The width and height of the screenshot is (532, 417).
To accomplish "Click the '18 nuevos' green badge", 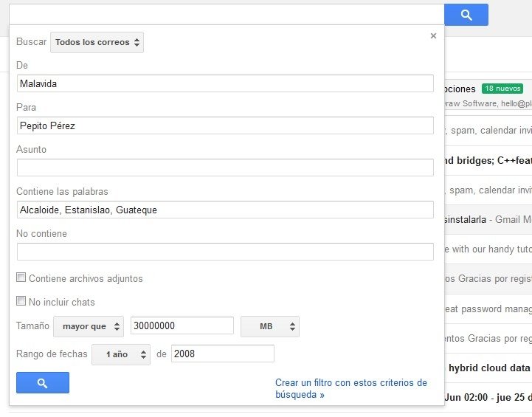I will coord(502,89).
